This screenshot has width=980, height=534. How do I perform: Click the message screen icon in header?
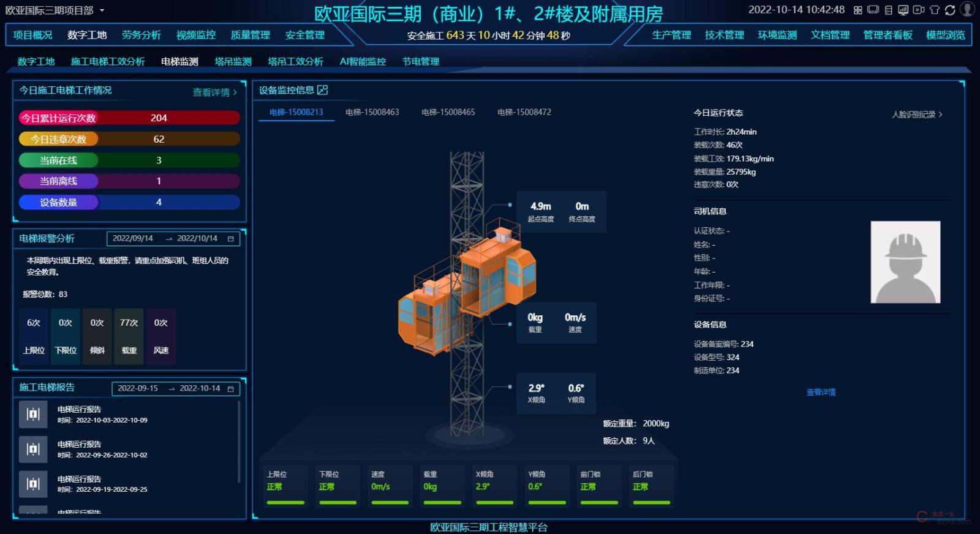point(873,10)
